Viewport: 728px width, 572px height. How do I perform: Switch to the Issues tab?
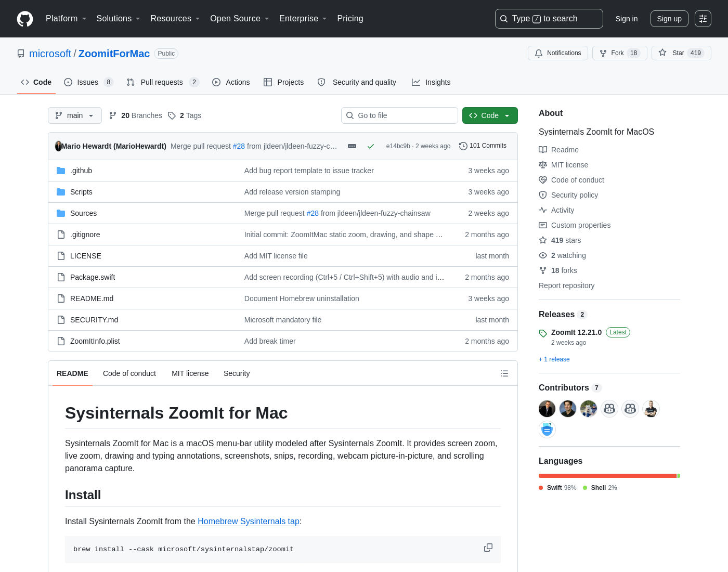click(x=88, y=82)
